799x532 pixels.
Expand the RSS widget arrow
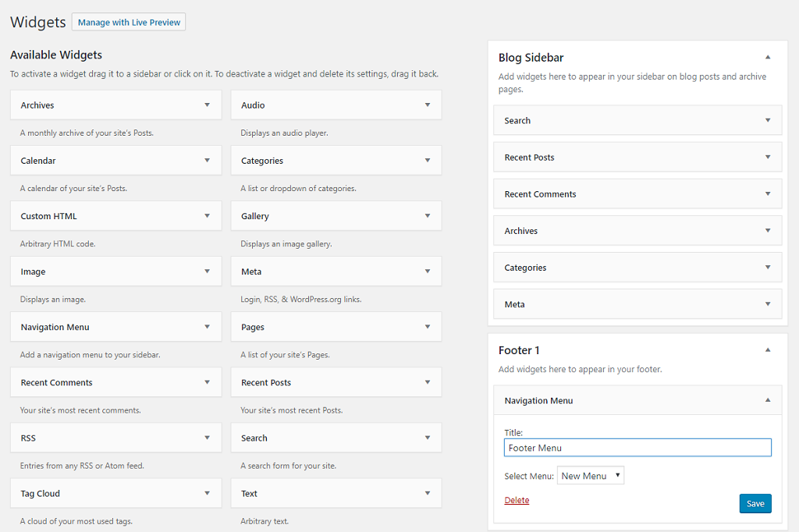click(x=207, y=438)
